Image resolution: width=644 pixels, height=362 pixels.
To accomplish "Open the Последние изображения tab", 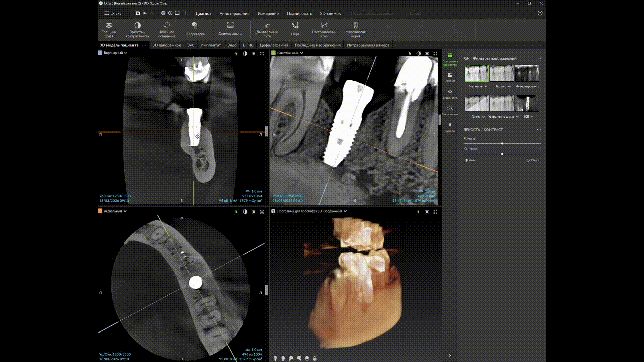I will tap(317, 45).
